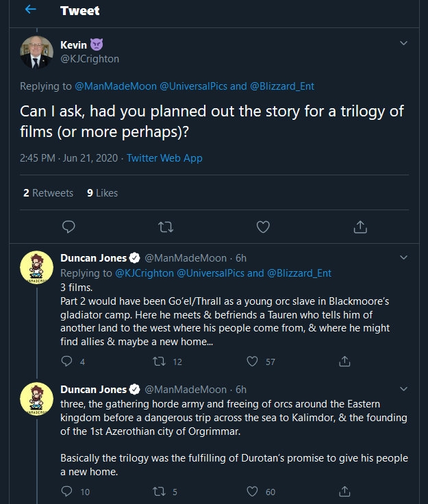
Task: Expand options chevron on Orgrimmar reply
Action: click(403, 388)
